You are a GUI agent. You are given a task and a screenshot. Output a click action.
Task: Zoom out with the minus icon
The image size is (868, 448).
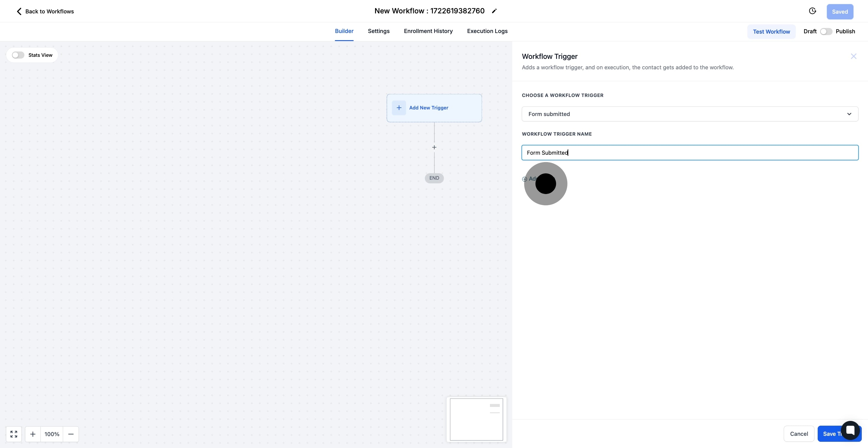pyautogui.click(x=71, y=434)
